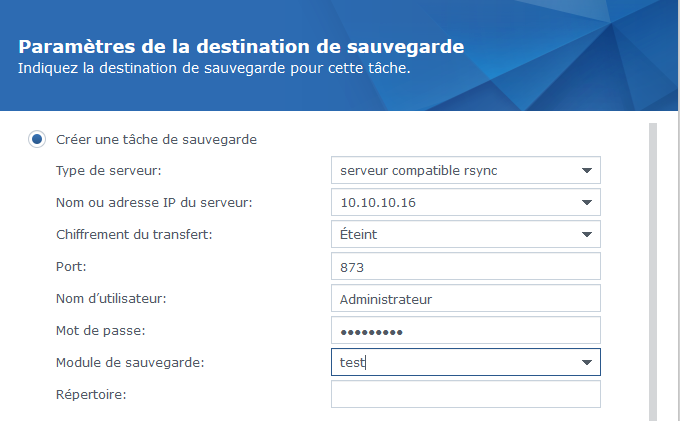This screenshot has width=680, height=421.
Task: Click the Indiquez la destination de sauvegarde subtitle
Action: (x=214, y=69)
